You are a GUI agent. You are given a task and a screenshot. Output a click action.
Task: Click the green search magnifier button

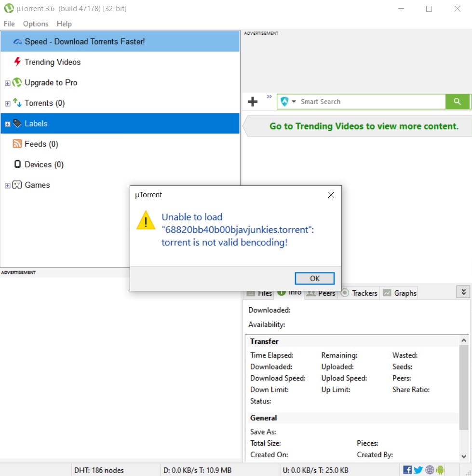pos(457,101)
